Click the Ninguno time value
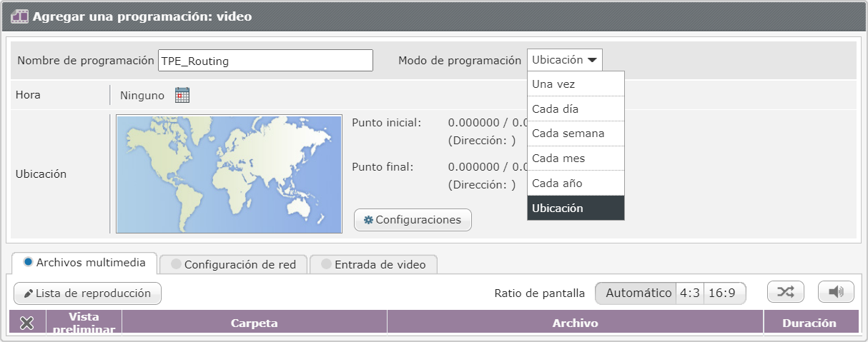Image resolution: width=868 pixels, height=342 pixels. (142, 95)
